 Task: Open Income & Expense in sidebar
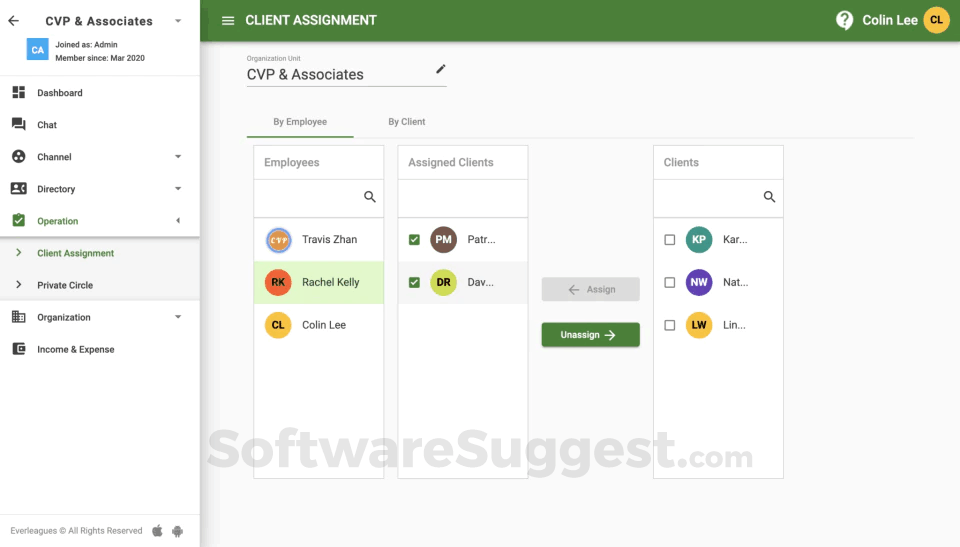pos(75,349)
